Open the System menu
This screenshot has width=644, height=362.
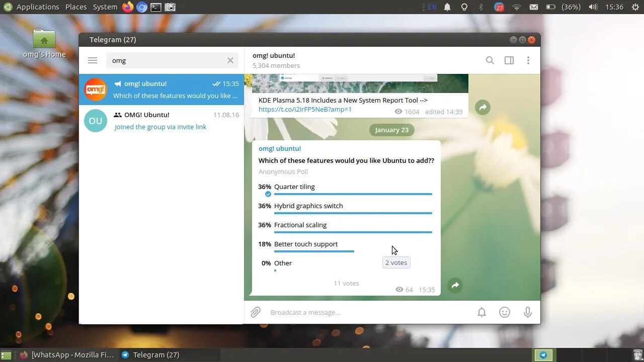tap(105, 7)
